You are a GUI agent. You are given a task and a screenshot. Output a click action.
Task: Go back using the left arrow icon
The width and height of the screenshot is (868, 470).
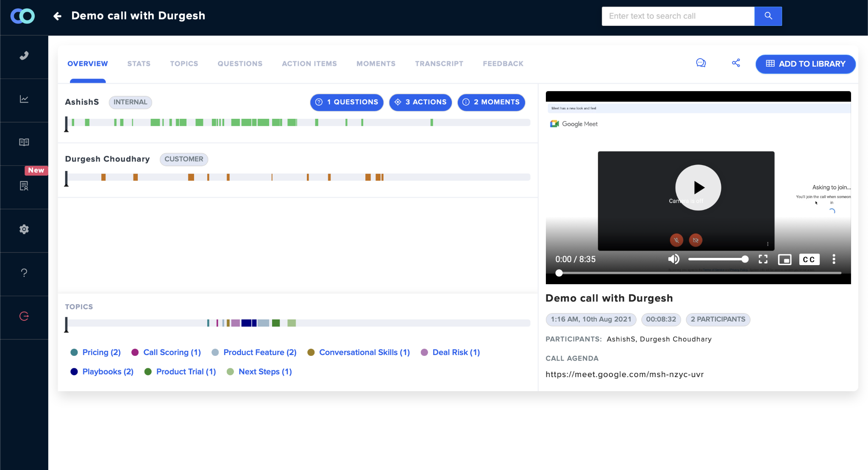(x=57, y=16)
